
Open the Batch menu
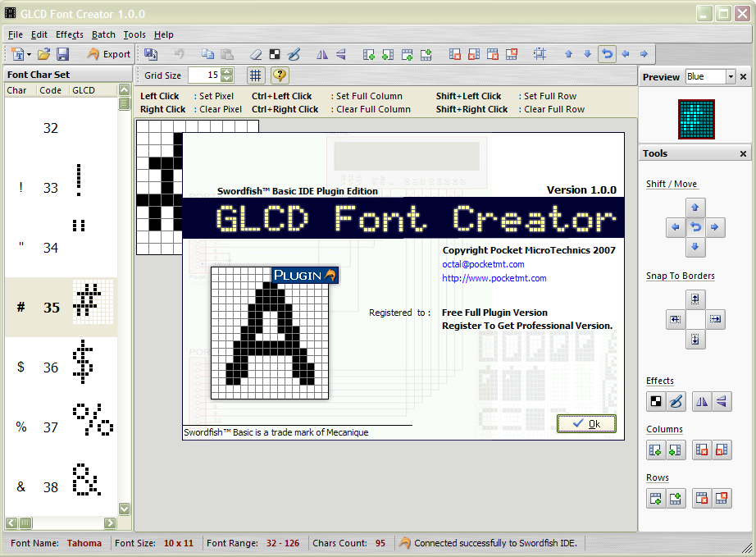[103, 34]
